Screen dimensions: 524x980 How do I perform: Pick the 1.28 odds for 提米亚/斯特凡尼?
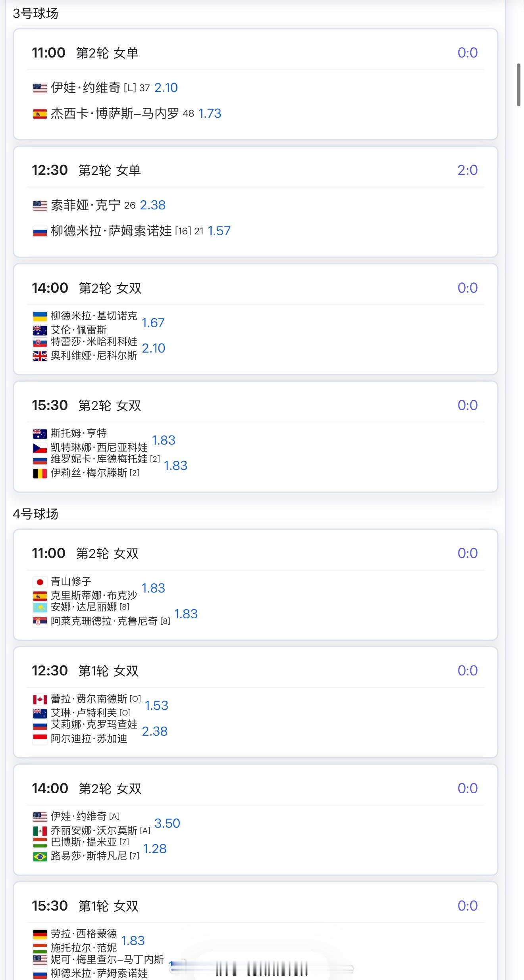[x=155, y=848]
